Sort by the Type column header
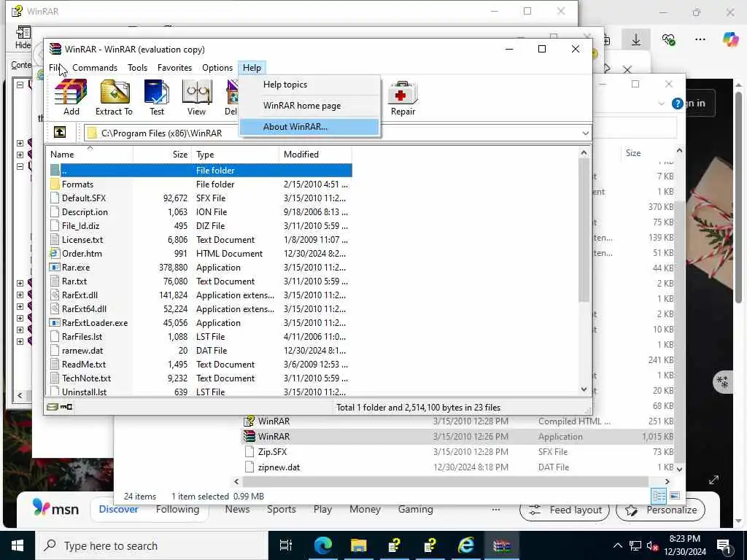Image resolution: width=747 pixels, height=560 pixels. tap(235, 155)
